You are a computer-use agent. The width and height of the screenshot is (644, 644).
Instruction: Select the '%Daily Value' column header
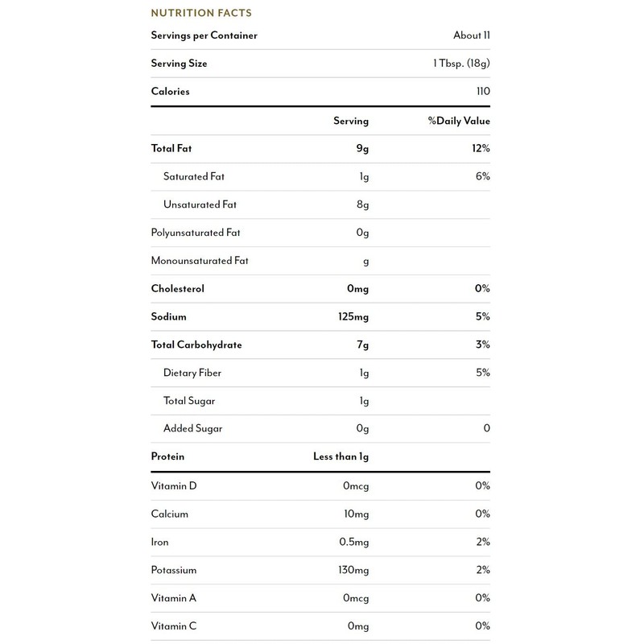coord(459,121)
